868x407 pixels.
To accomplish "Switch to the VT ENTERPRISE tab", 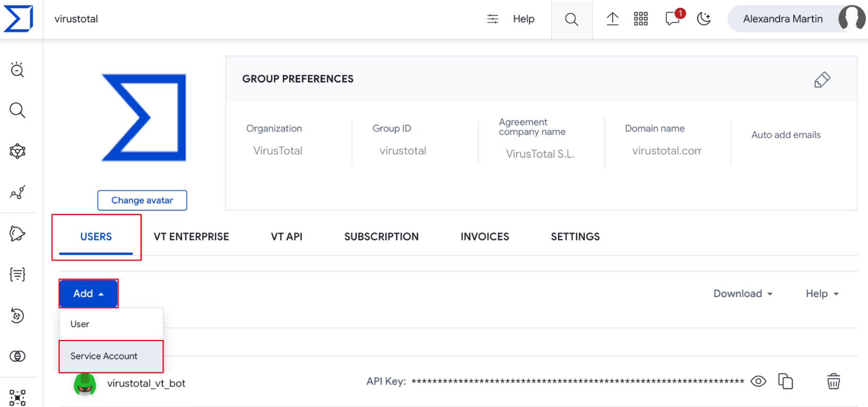I will 191,237.
